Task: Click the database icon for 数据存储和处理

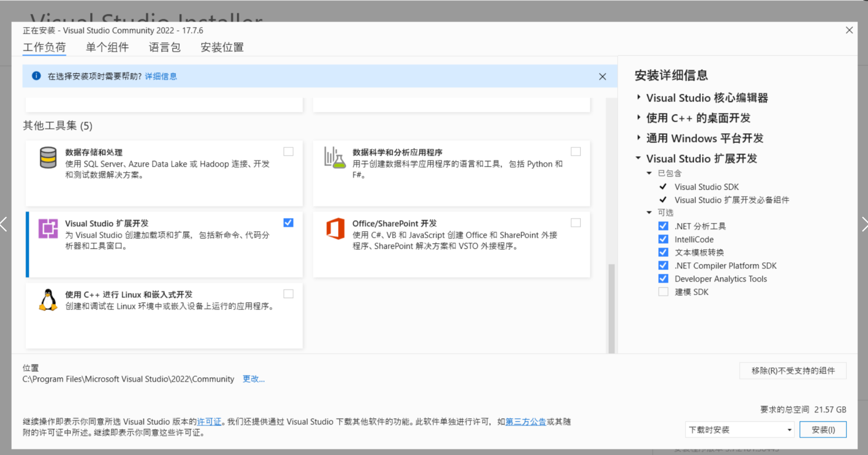Action: coord(48,158)
